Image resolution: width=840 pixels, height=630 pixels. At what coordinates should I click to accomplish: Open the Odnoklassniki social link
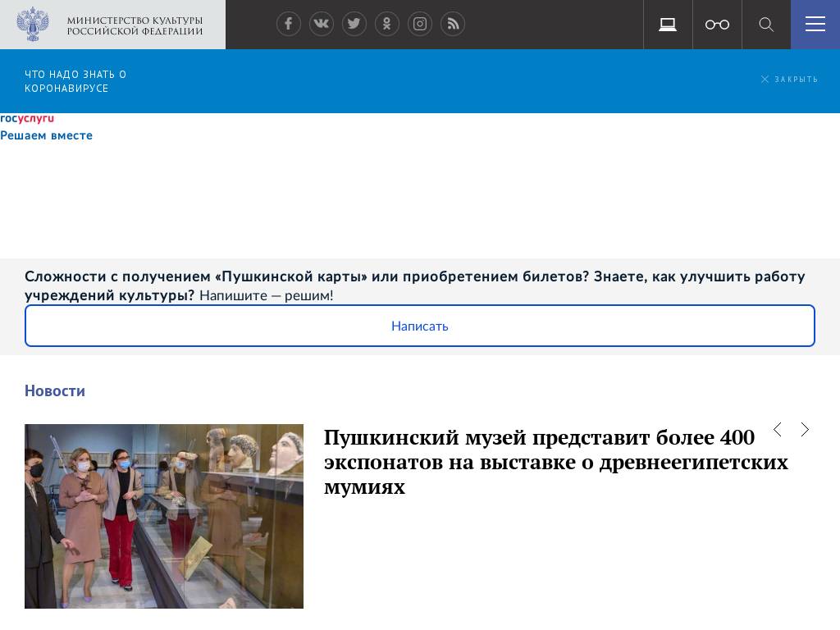(387, 24)
